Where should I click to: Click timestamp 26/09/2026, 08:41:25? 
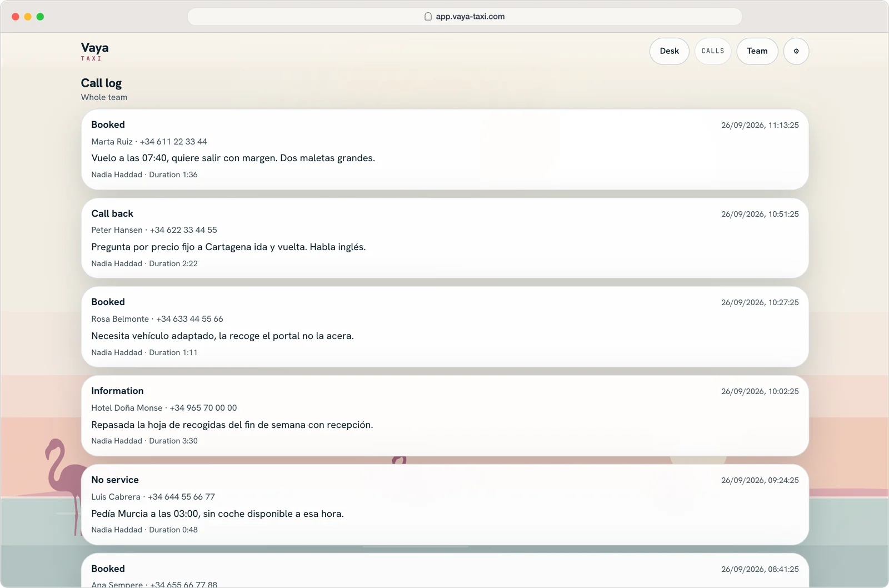(760, 569)
